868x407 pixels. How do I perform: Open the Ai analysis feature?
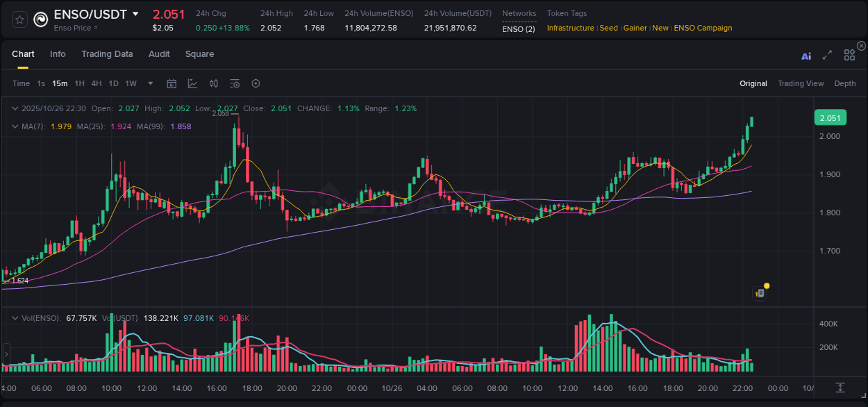click(x=806, y=56)
